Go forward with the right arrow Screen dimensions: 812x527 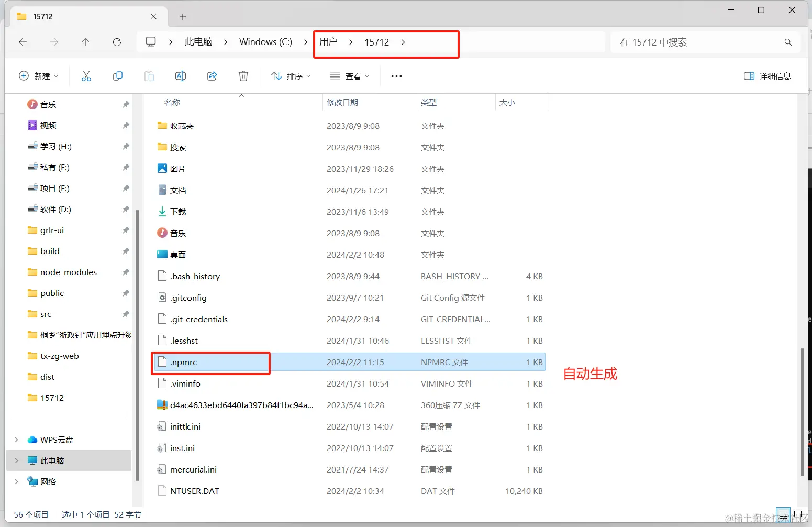point(54,42)
